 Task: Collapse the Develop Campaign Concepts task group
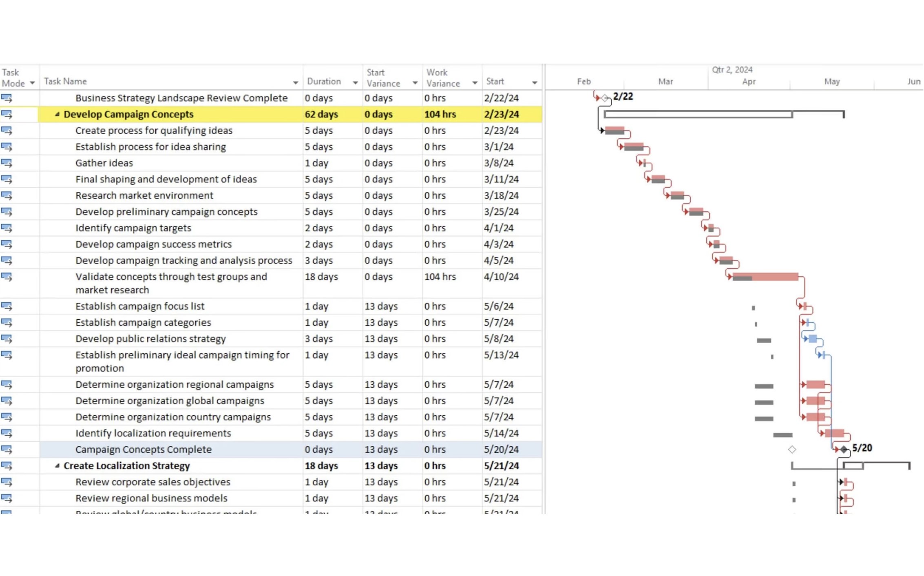(x=58, y=115)
